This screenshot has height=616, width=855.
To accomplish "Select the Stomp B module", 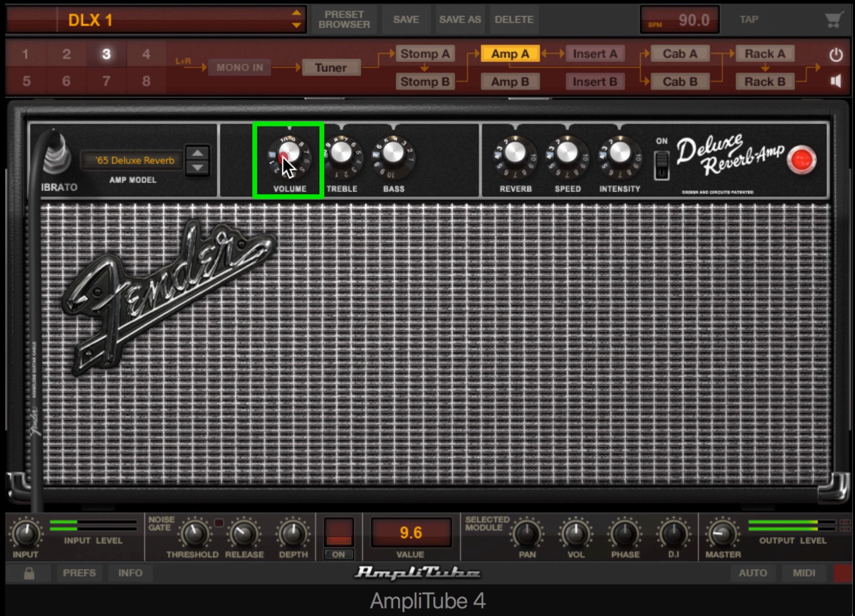I will tap(425, 81).
